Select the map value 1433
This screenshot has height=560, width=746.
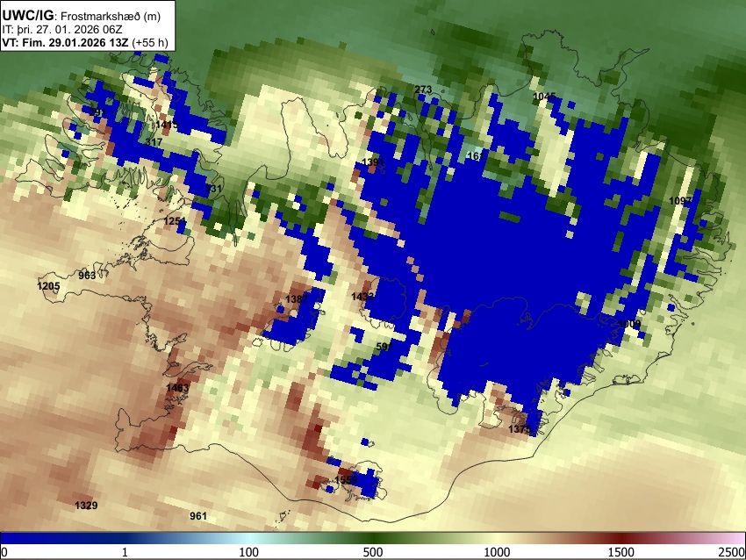coord(362,297)
